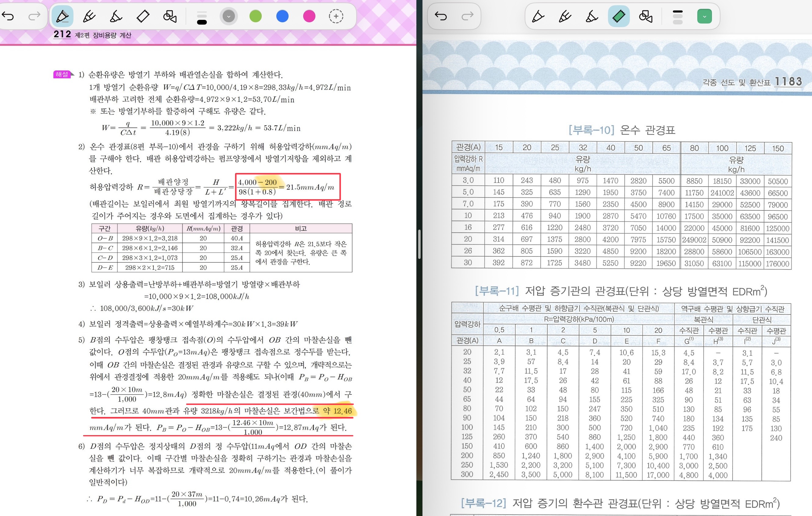Select the tape tool in left toolbar
The height and width of the screenshot is (516, 812).
(143, 16)
